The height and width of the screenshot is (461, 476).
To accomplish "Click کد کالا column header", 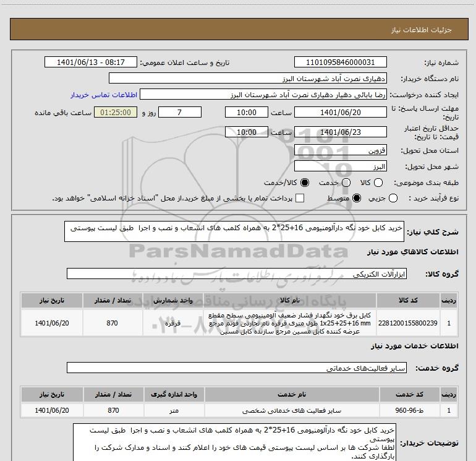I will click(408, 300).
